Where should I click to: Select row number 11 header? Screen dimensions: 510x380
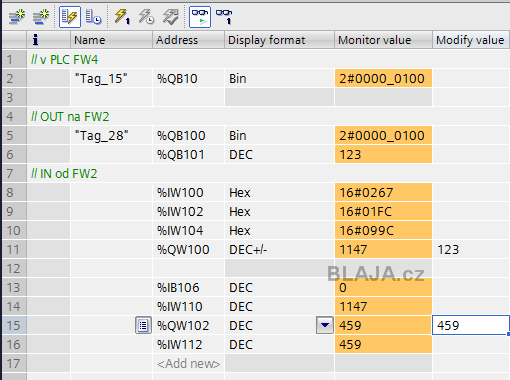(14, 250)
